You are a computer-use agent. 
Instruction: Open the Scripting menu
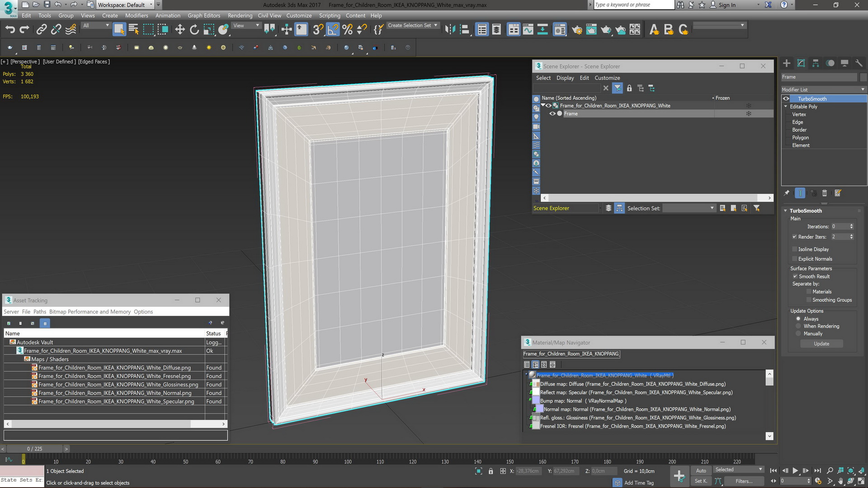[x=330, y=15]
